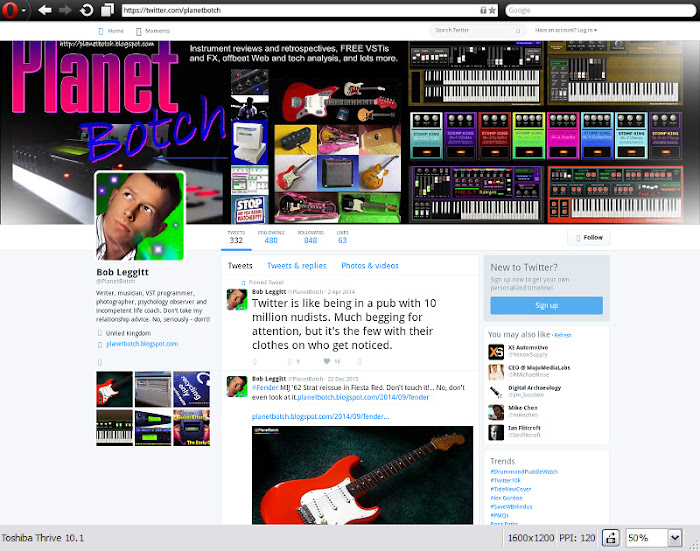700x551 pixels.
Task: Reload the page with the refresh icon
Action: pyautogui.click(x=87, y=10)
